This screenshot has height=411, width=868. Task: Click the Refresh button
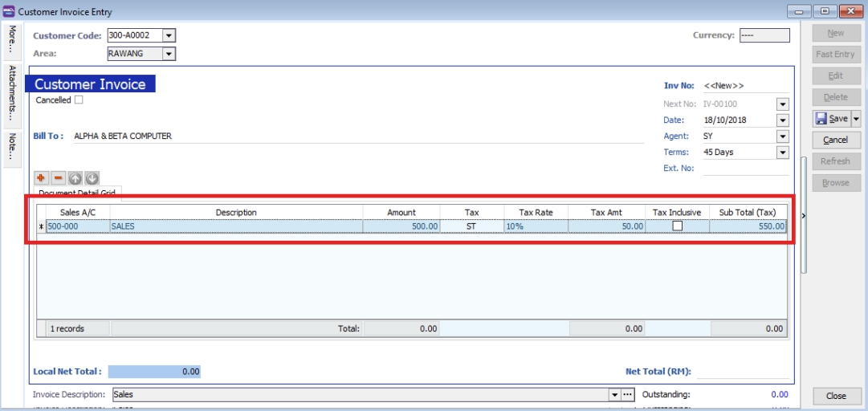coord(835,161)
